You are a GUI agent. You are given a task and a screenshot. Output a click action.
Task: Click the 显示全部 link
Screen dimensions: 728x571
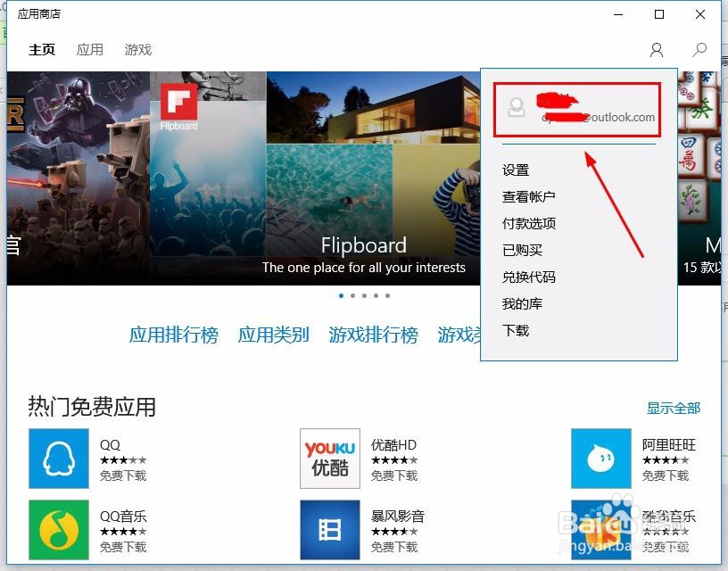[x=673, y=408]
